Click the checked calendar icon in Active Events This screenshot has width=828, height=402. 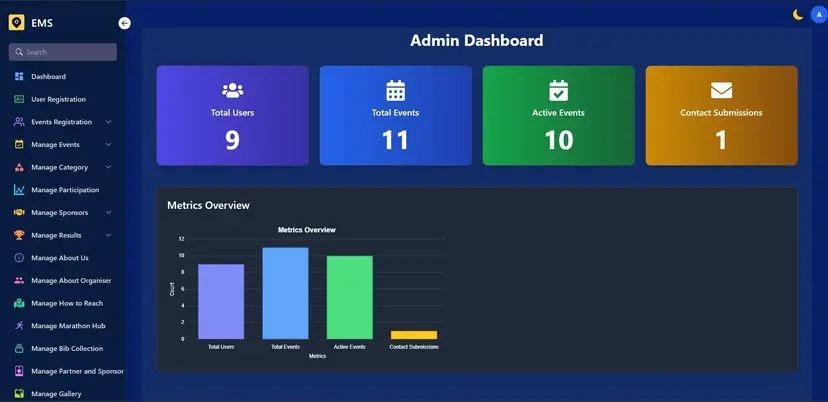[x=559, y=90]
